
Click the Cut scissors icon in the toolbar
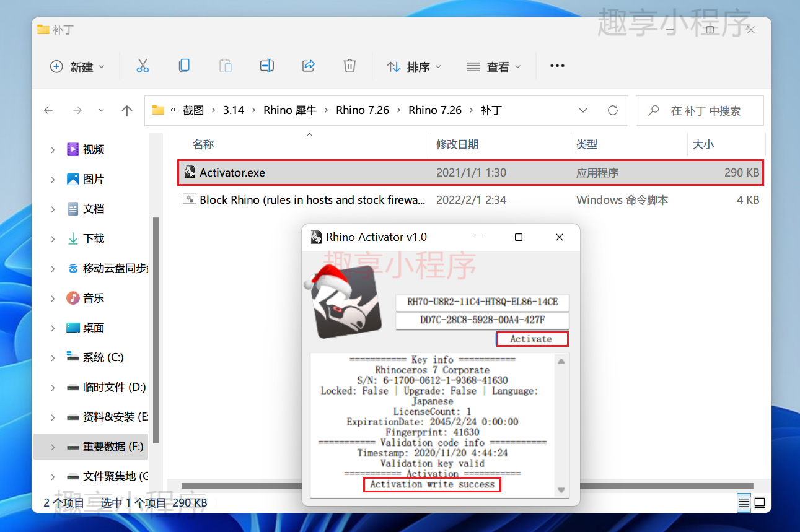143,66
